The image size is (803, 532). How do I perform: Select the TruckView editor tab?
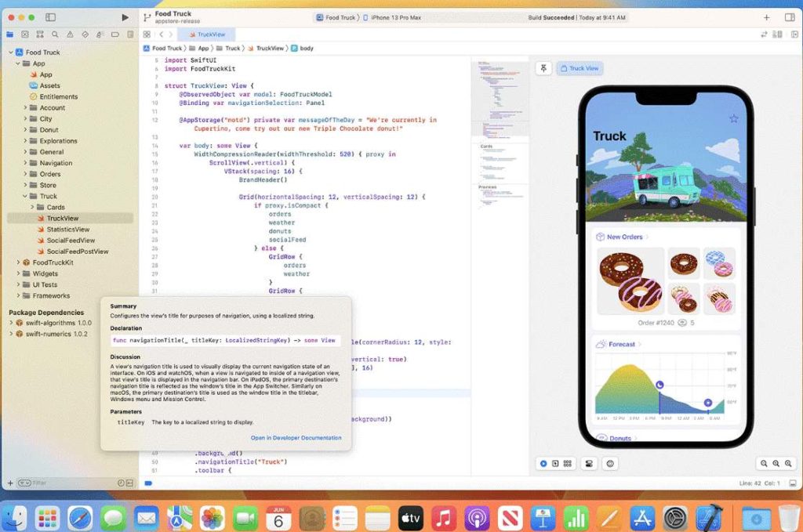(207, 34)
